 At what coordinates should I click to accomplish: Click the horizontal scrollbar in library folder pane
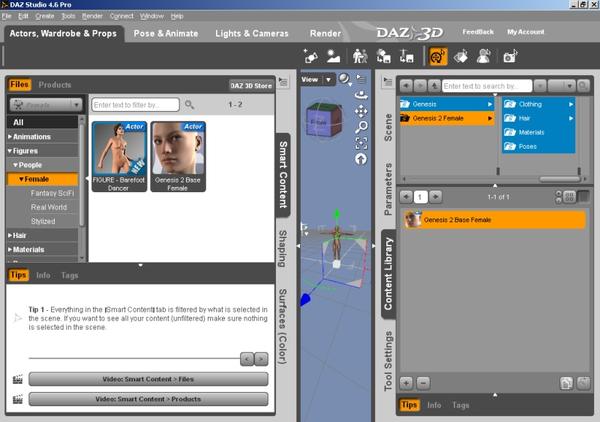click(x=559, y=179)
